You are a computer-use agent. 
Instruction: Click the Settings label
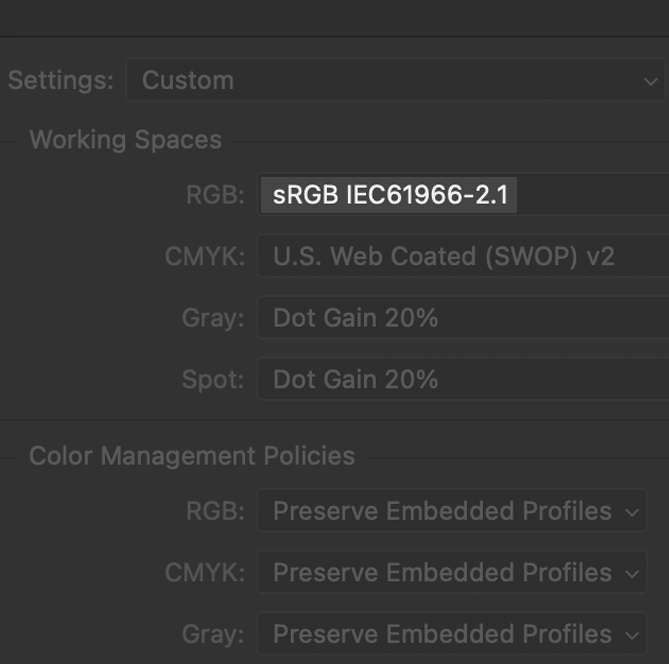pyautogui.click(x=61, y=81)
